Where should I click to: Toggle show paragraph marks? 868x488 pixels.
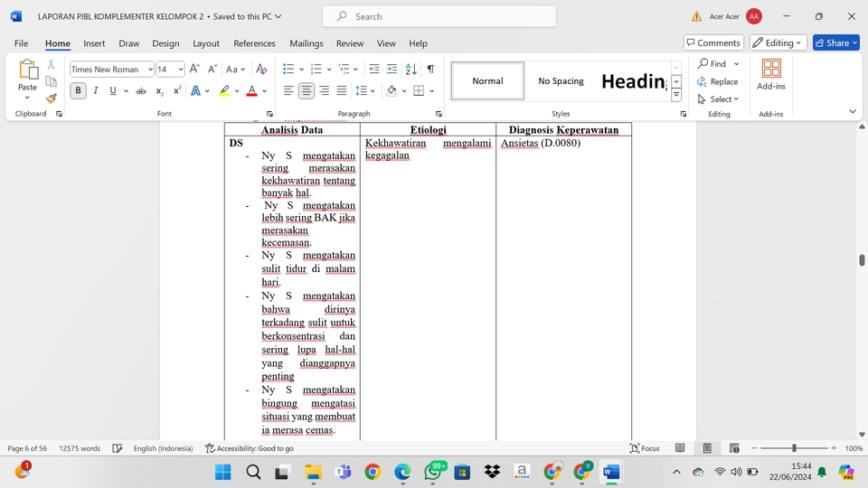coord(430,69)
